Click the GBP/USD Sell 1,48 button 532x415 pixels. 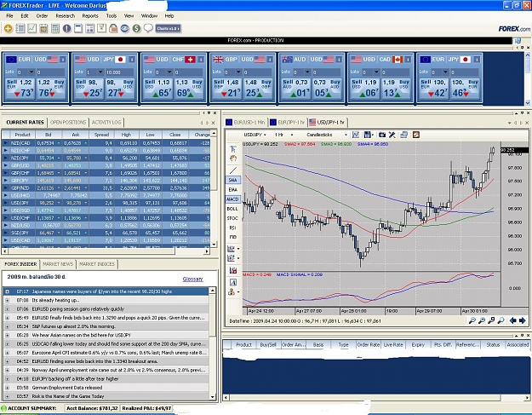coord(227,89)
